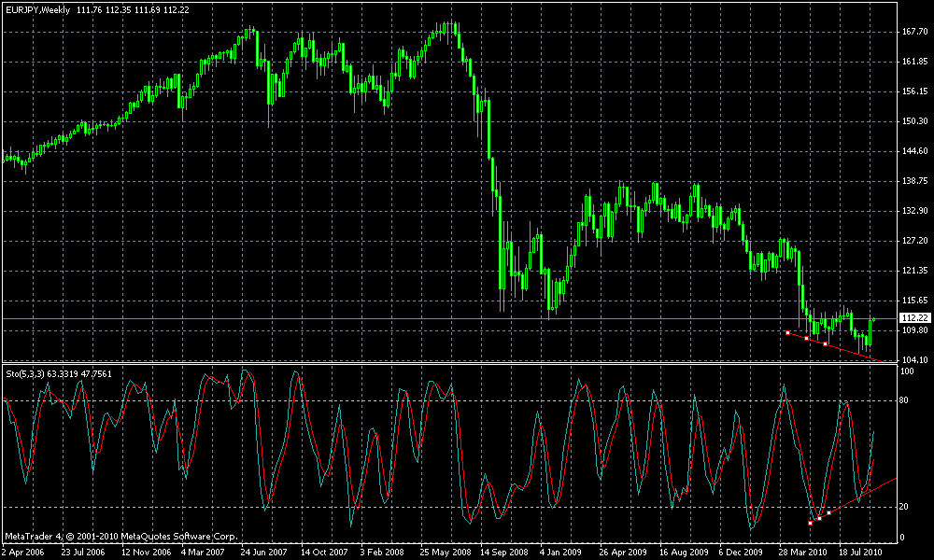Click the stochastic 20 level label
Viewport: 934px width, 560px height.
coord(904,507)
